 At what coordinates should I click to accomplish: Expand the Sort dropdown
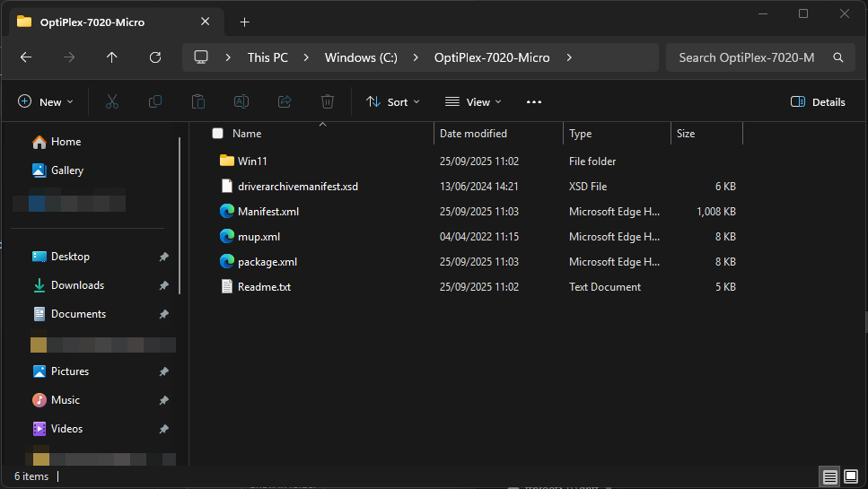coord(393,102)
